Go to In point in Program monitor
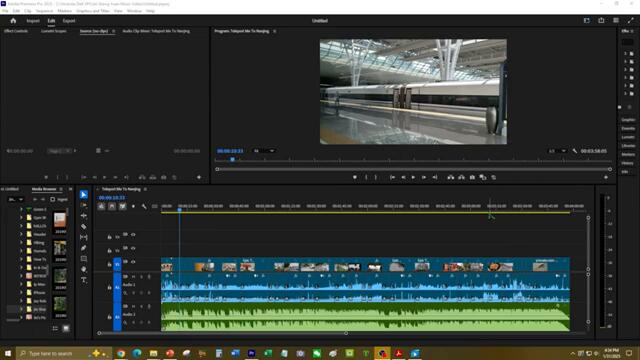Viewport: 640px width, 360px height. click(392, 178)
